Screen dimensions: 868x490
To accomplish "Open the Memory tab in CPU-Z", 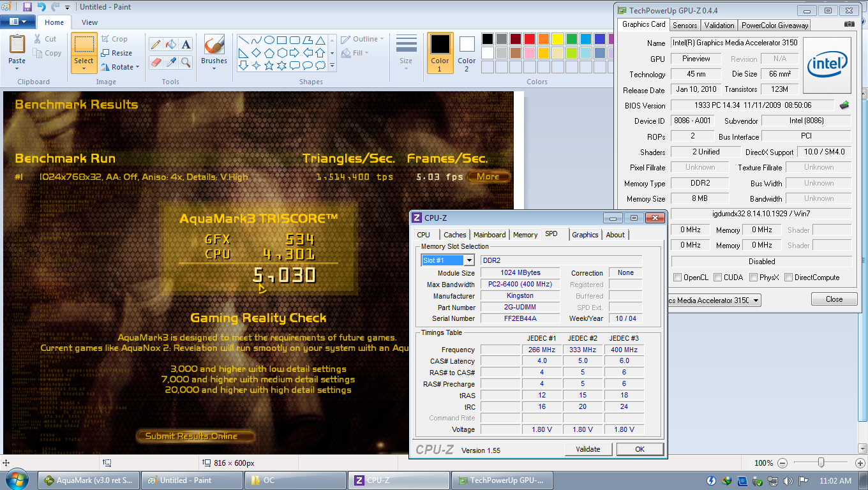I will tap(525, 235).
